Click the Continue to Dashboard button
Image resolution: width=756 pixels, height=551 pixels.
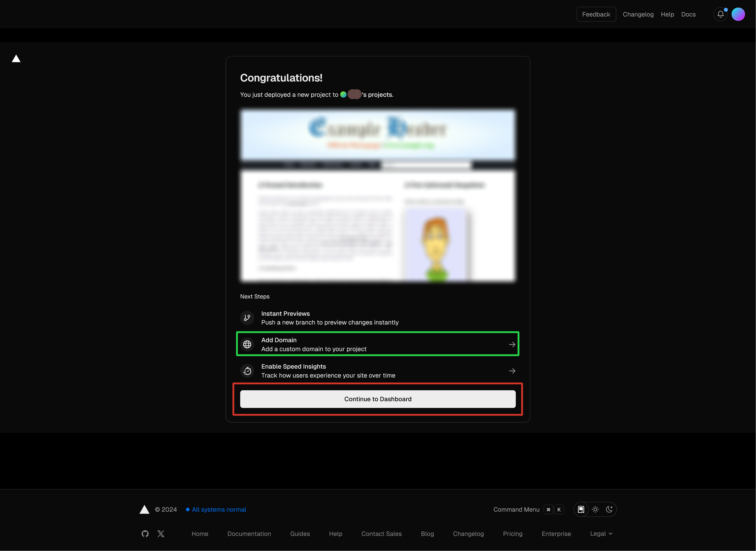click(378, 399)
